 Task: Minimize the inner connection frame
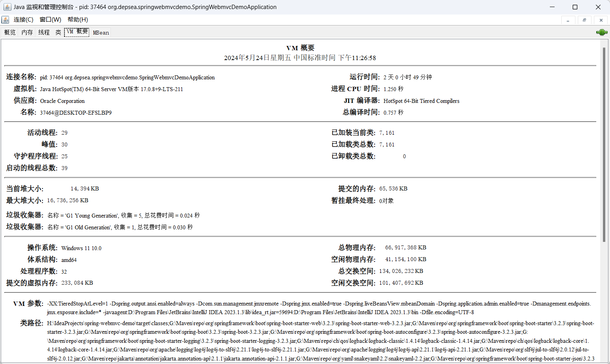(x=568, y=20)
